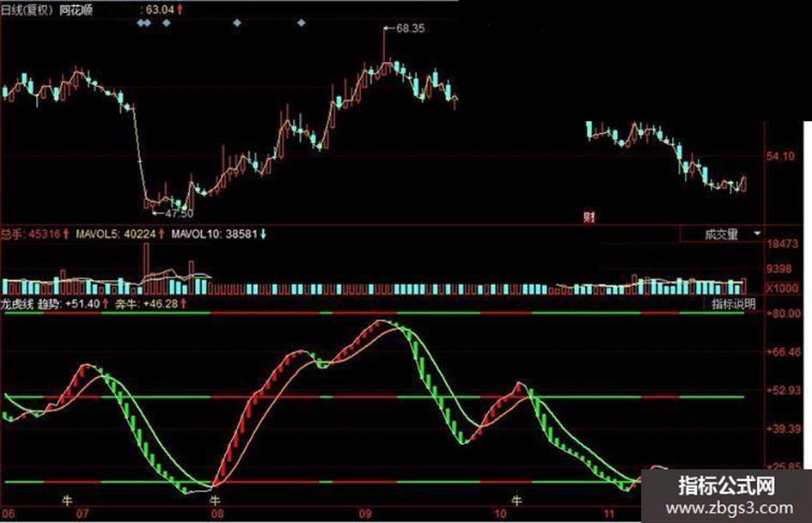The image size is (812, 523).
Task: Open the 成交量 indicator dropdown
Action: click(722, 234)
